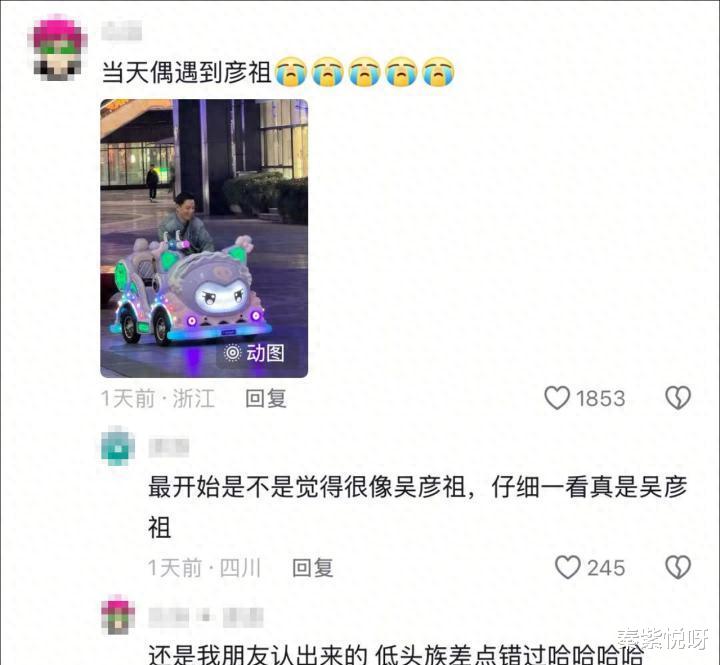Tap the 1天前 · 浙江 timestamp
The image size is (720, 665).
pyautogui.click(x=158, y=398)
